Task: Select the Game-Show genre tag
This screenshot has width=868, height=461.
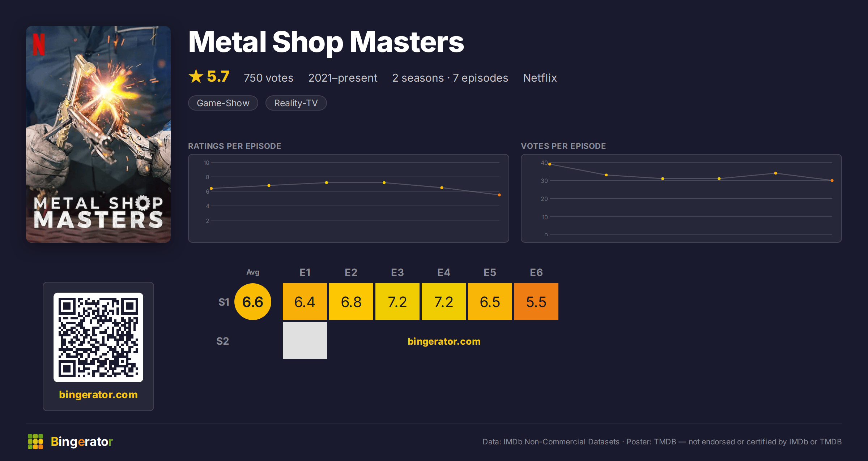Action: pos(223,103)
